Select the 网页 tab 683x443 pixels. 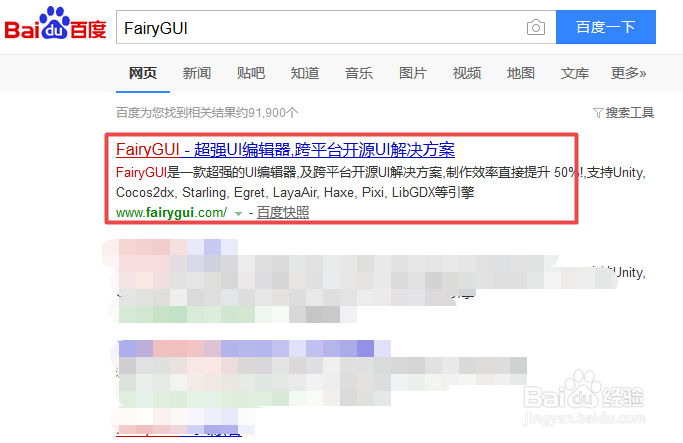[143, 73]
